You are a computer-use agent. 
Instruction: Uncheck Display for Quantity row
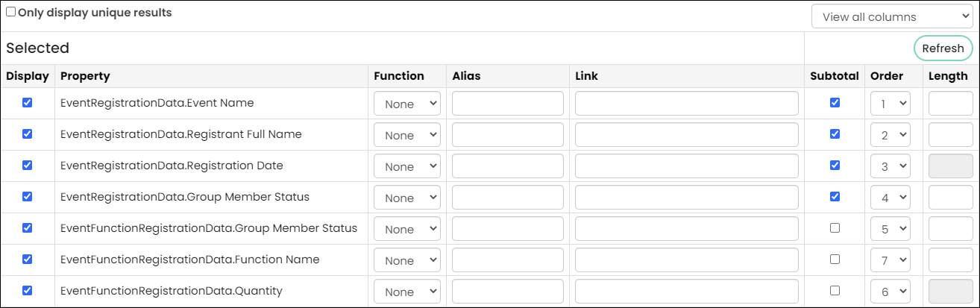(28, 291)
